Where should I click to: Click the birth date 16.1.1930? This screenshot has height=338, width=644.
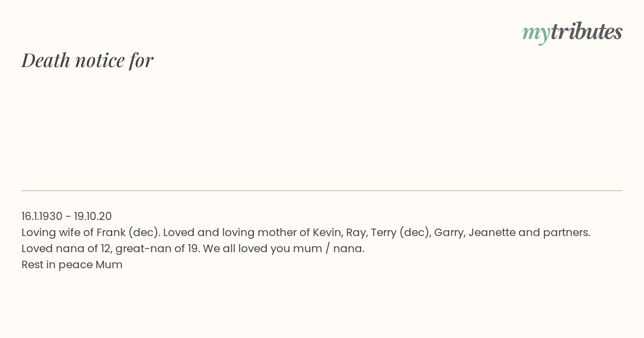coord(42,216)
